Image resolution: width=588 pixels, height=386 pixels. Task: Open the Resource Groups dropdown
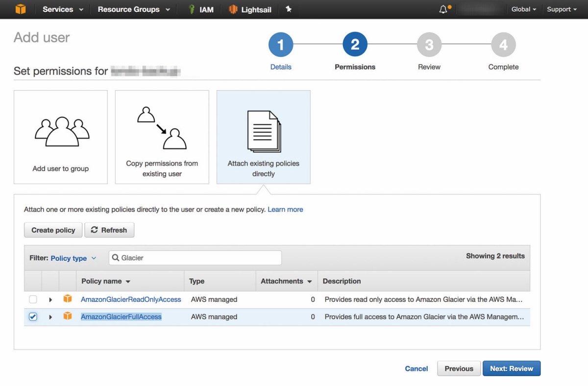134,9
